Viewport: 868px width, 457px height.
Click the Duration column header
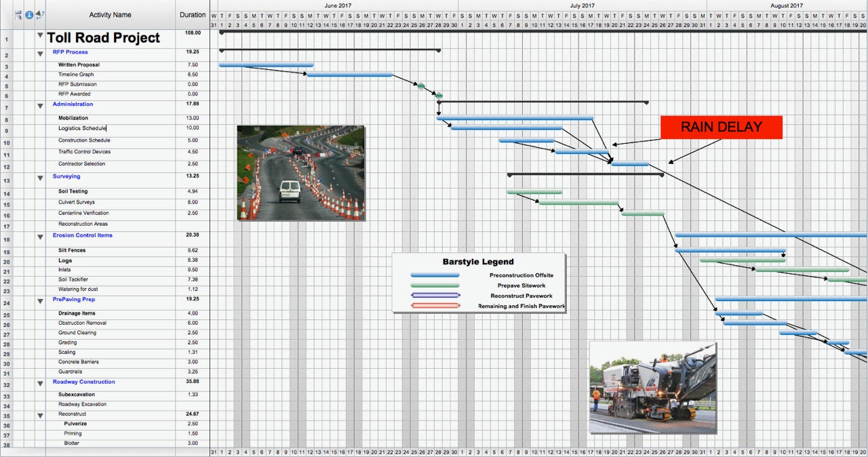point(193,15)
